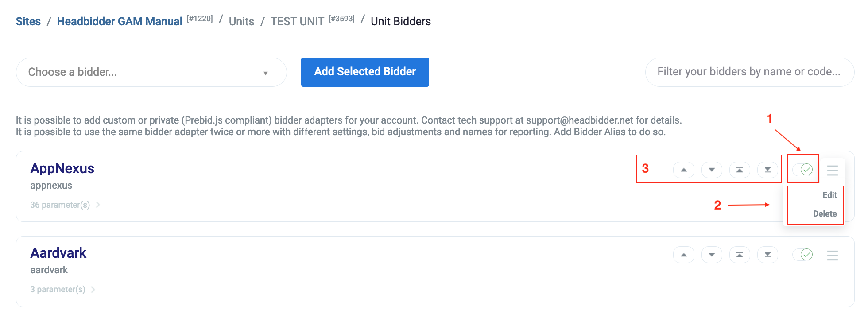The image size is (868, 326).
Task: Open the Headbidder GAM Manual breadcrumb link
Action: pyautogui.click(x=120, y=21)
